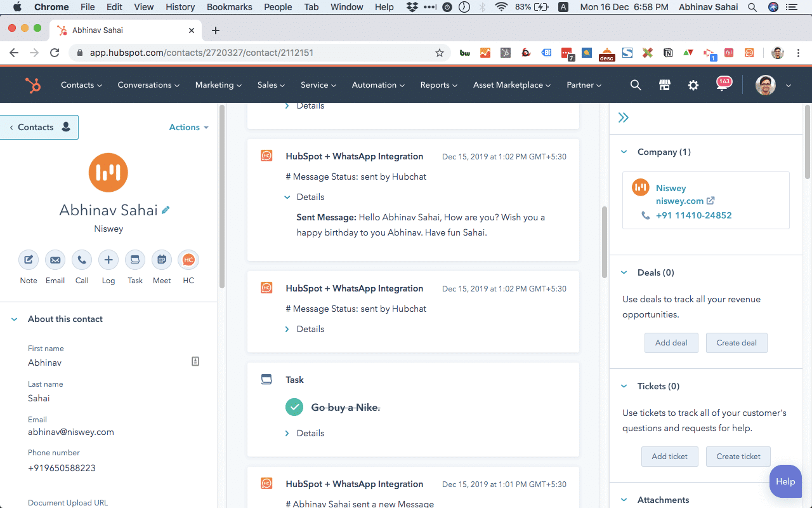Click the HC Hubchat action icon
The image size is (812, 508).
coord(188,260)
